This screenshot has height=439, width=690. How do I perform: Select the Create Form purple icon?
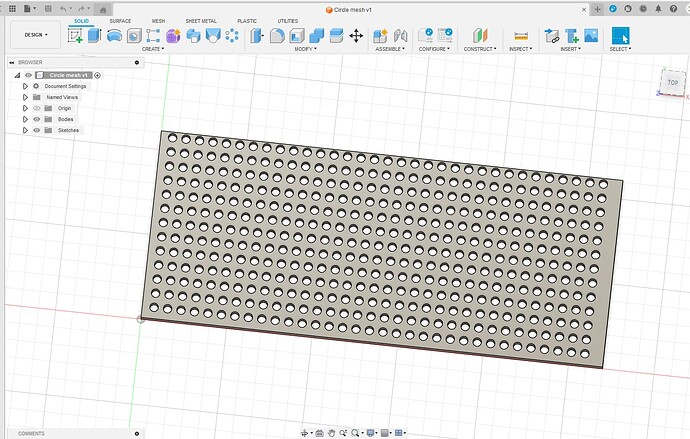173,36
